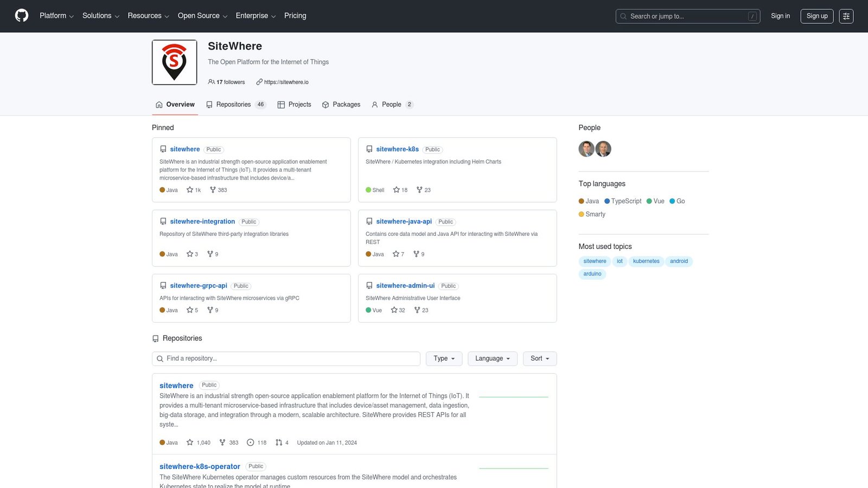Click the sliders icon beside Sign up
This screenshot has height=488, width=868.
coord(846,16)
